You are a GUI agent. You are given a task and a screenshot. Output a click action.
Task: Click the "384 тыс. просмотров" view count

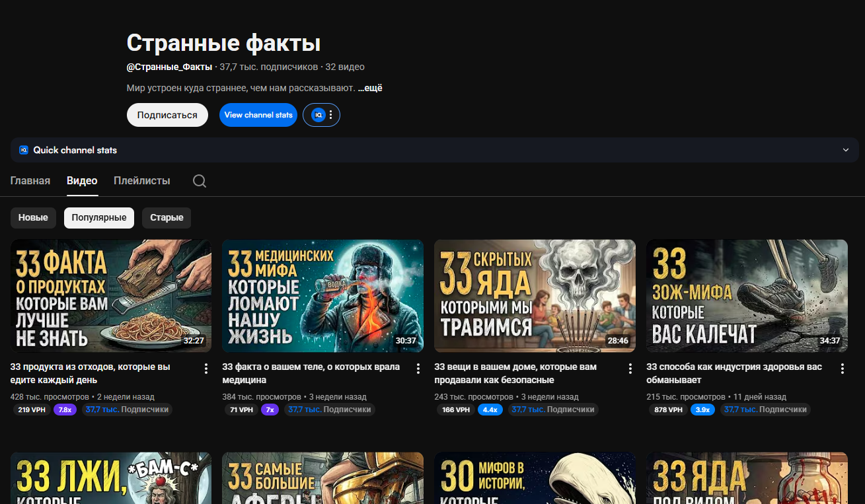[x=261, y=397]
